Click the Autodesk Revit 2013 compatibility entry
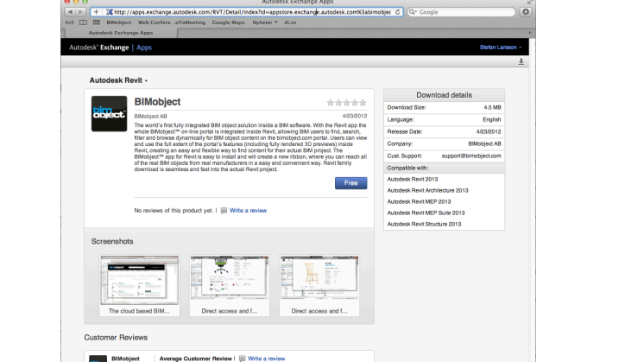Image resolution: width=644 pixels, height=362 pixels. pos(413,179)
